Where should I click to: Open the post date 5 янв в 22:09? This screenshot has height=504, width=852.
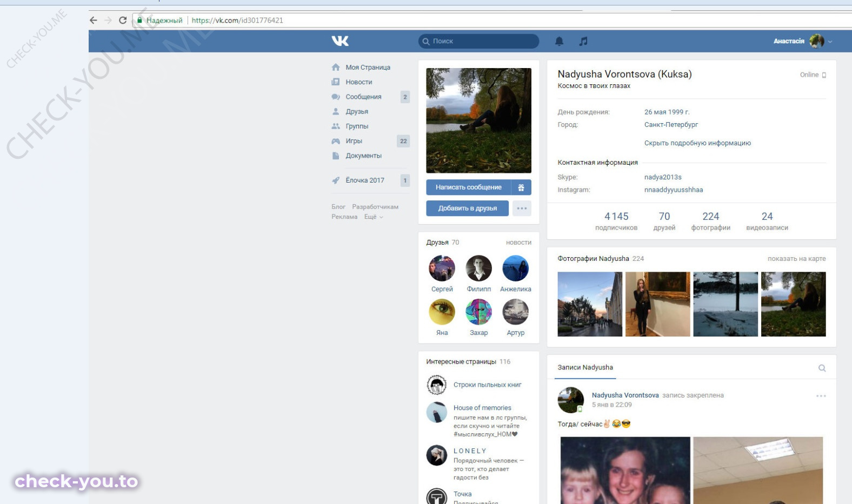point(611,405)
